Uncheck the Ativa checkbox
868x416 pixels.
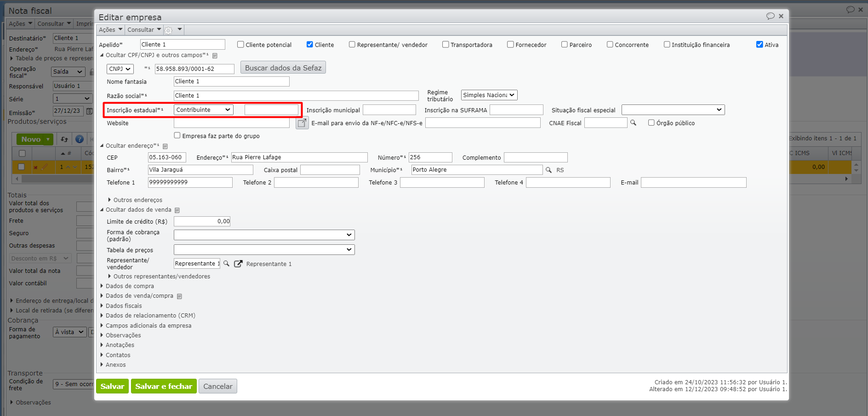[759, 45]
